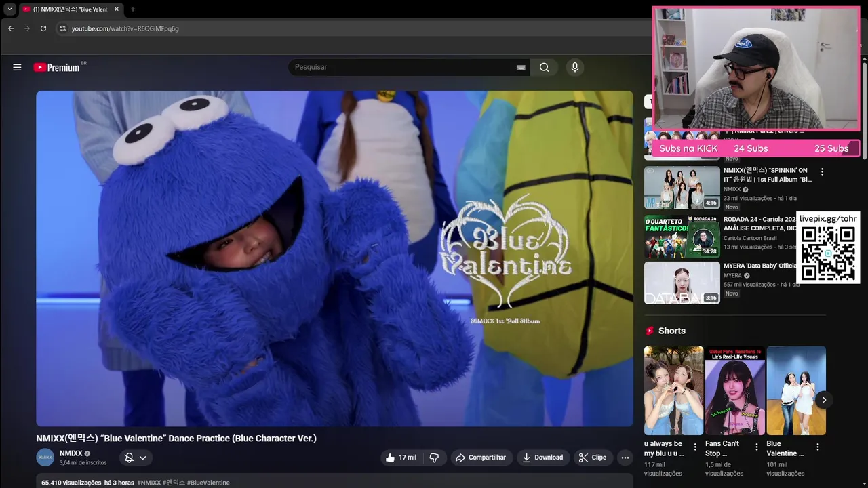Open the NMIXX channel name link
Image resolution: width=868 pixels, height=488 pixels.
click(x=71, y=453)
